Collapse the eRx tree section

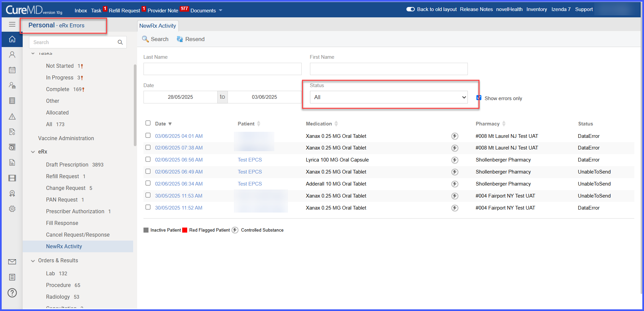(x=33, y=152)
